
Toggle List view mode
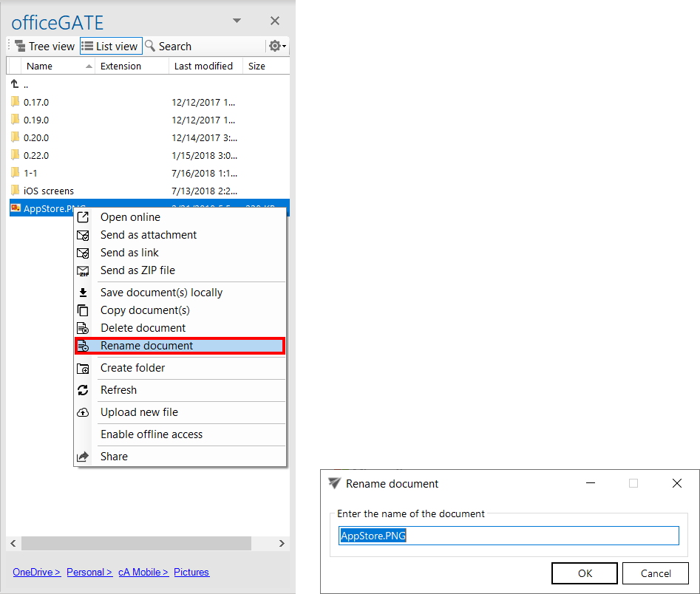tap(110, 46)
